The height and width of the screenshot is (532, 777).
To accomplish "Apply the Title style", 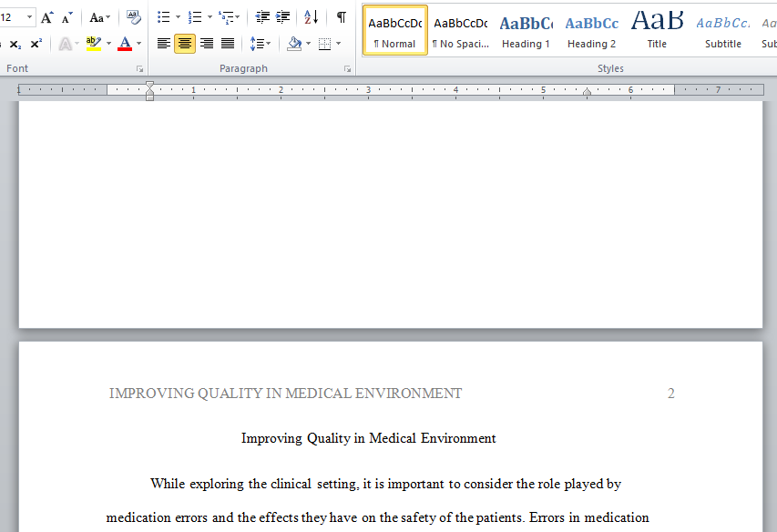I will 657,31.
